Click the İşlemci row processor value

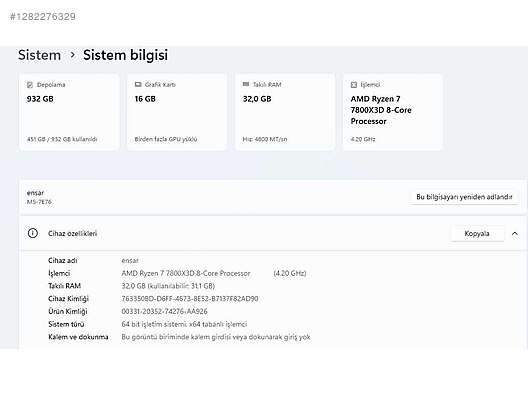186,273
